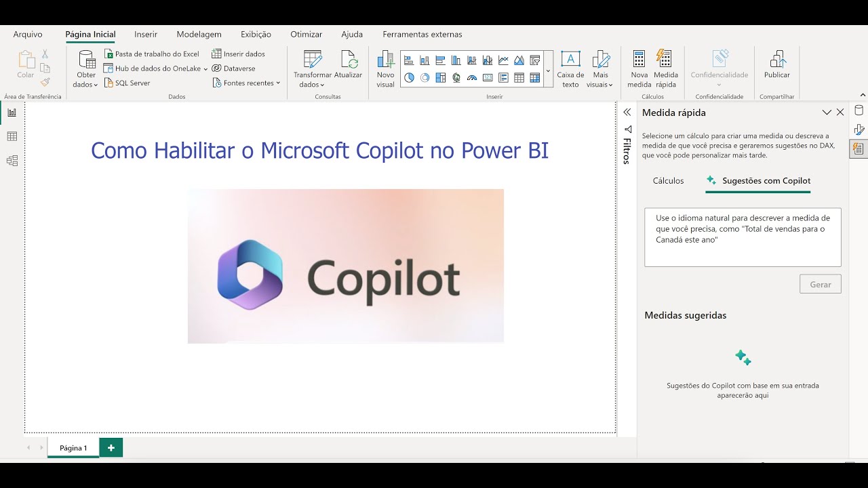The width and height of the screenshot is (868, 488).
Task: Close the Medida rápida pane
Action: coord(840,113)
